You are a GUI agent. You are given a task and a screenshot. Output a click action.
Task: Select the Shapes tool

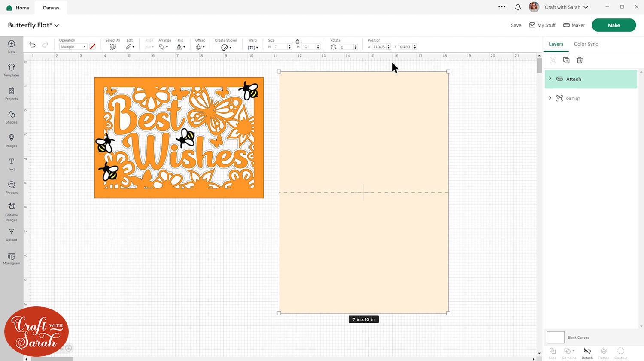point(12,116)
